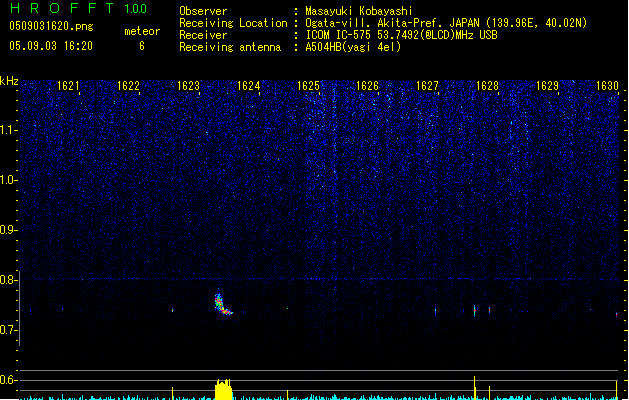Click time marker 1625
Viewport: 629px width, 400px height.
click(308, 86)
